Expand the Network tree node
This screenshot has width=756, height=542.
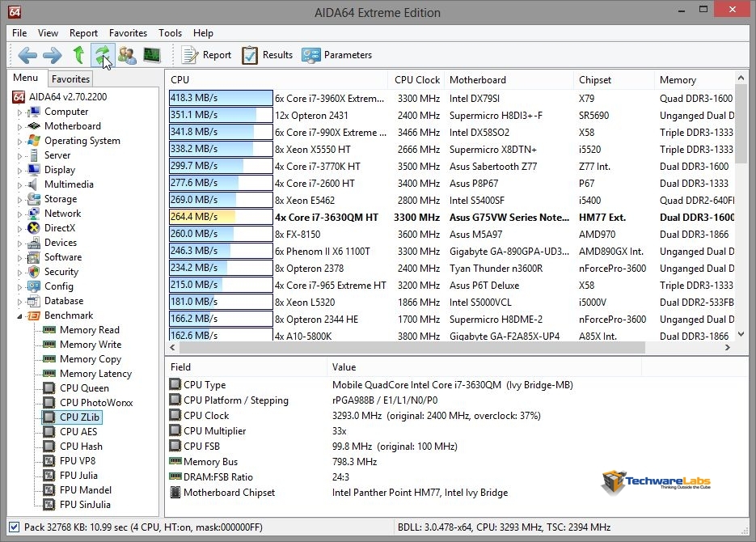(19, 214)
